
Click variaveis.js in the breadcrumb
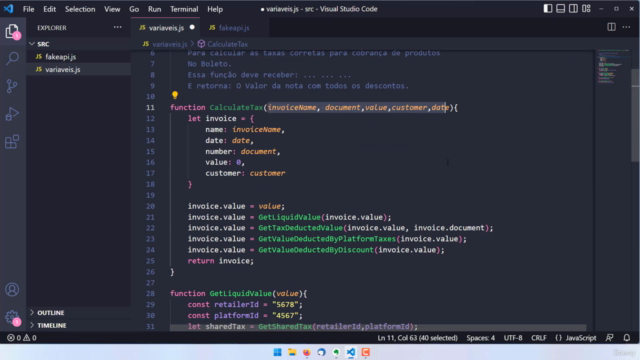click(x=169, y=44)
